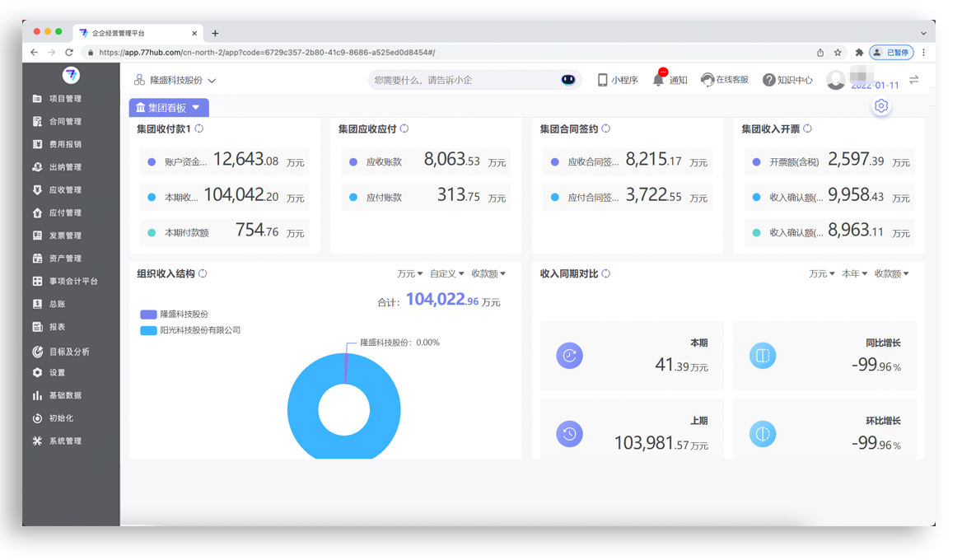Click the dashboard settings gear icon
Viewport: 962px width, 560px height.
[x=881, y=106]
